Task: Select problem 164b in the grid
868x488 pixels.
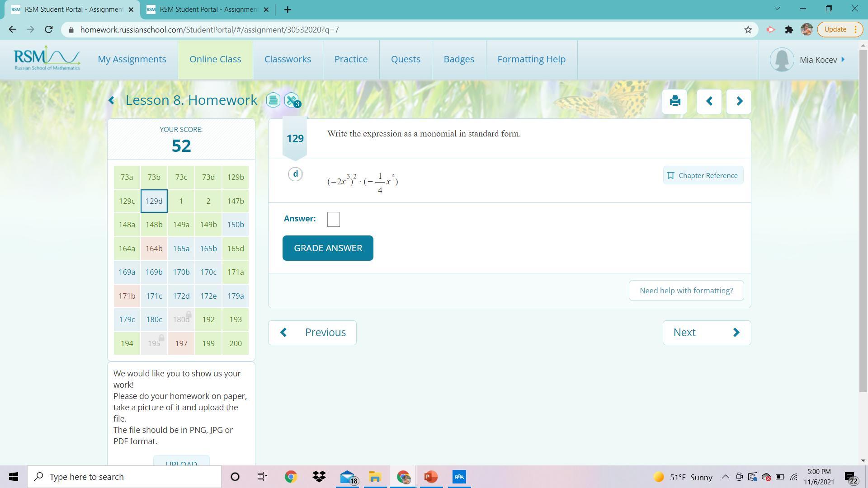Action: [x=154, y=249]
